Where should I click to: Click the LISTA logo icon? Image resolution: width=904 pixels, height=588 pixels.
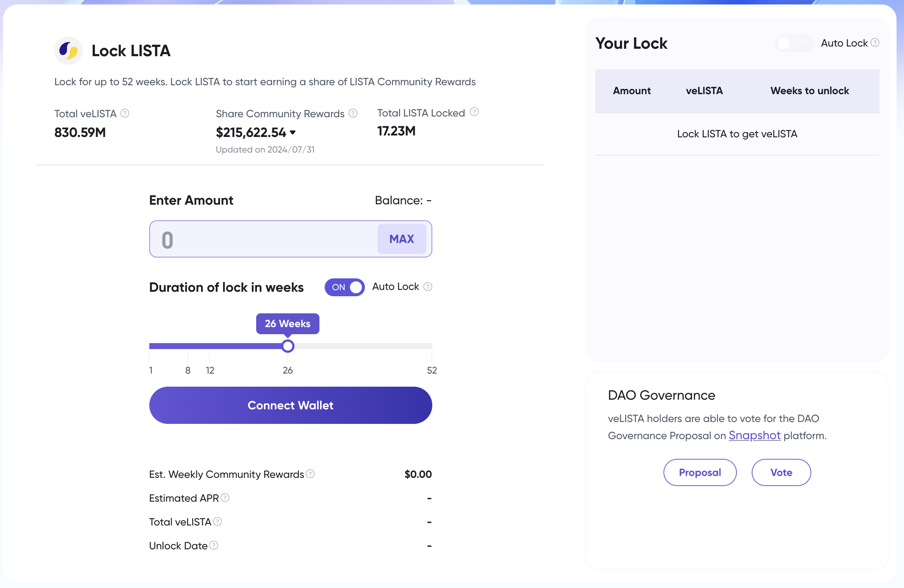point(69,51)
